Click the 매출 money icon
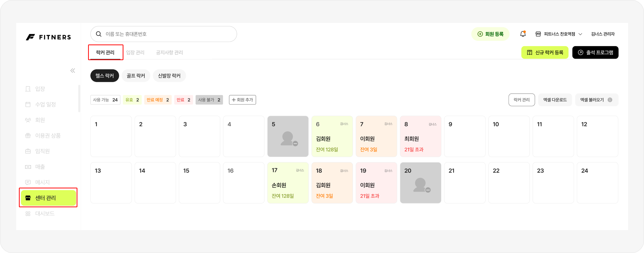 pyautogui.click(x=28, y=167)
